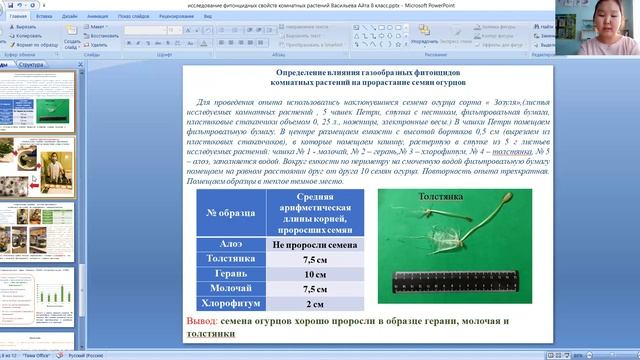Select the text box shape icon
Image resolution: width=640 pixels, height=360 pixels.
coord(356,27)
